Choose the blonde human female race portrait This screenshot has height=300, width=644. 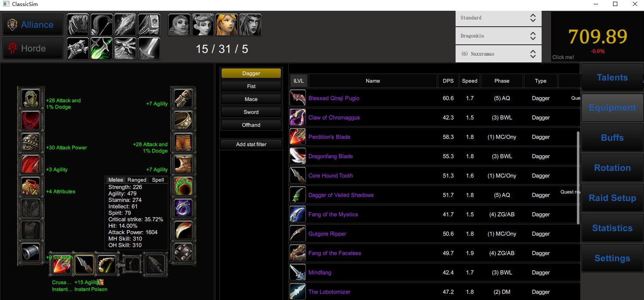point(226,25)
